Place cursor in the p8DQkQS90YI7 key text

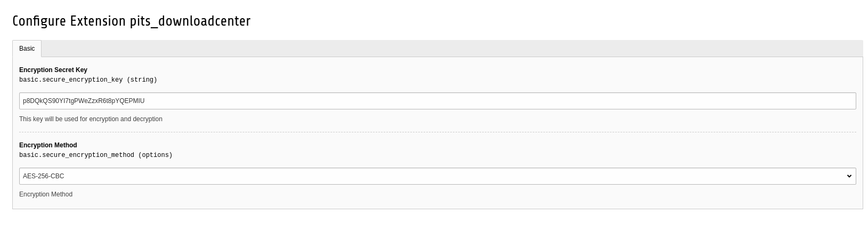coord(84,101)
